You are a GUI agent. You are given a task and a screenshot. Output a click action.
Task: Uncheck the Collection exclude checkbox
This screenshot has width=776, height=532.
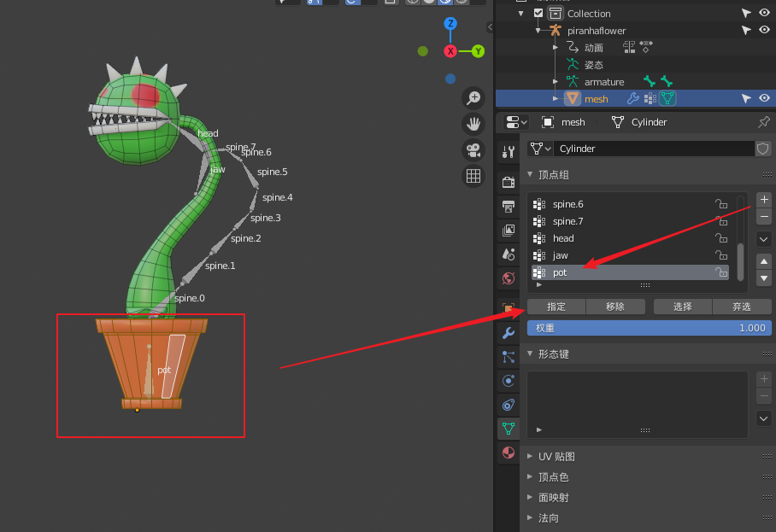click(x=538, y=14)
